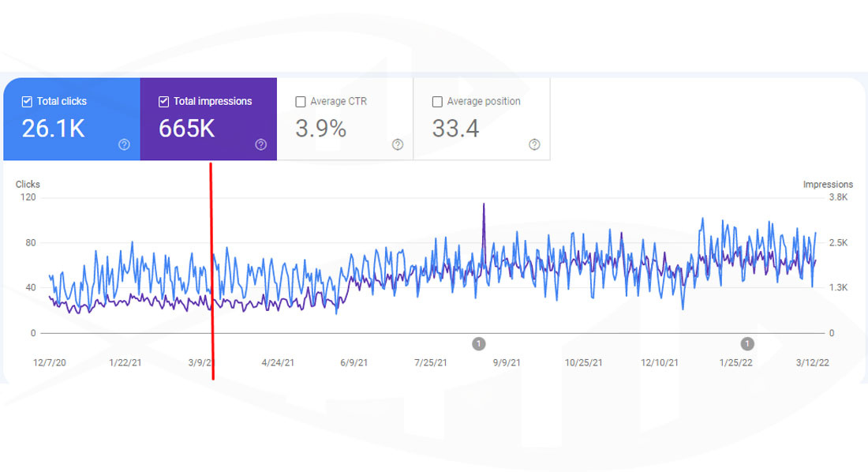
Task: Click the Clicks axis label
Action: pos(28,184)
